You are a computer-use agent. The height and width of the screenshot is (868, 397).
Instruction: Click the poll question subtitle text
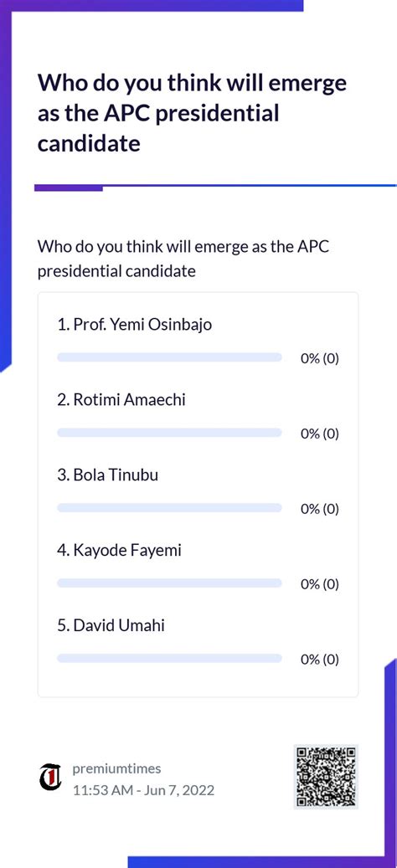coord(183,259)
